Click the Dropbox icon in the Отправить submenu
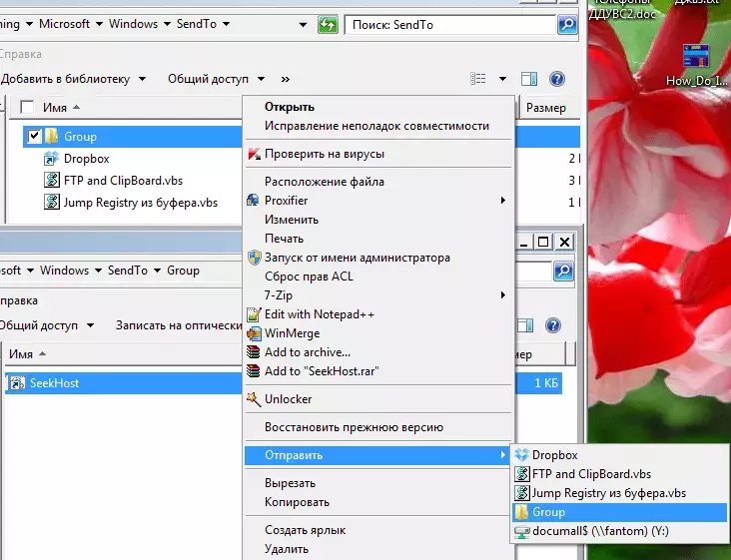 click(521, 455)
